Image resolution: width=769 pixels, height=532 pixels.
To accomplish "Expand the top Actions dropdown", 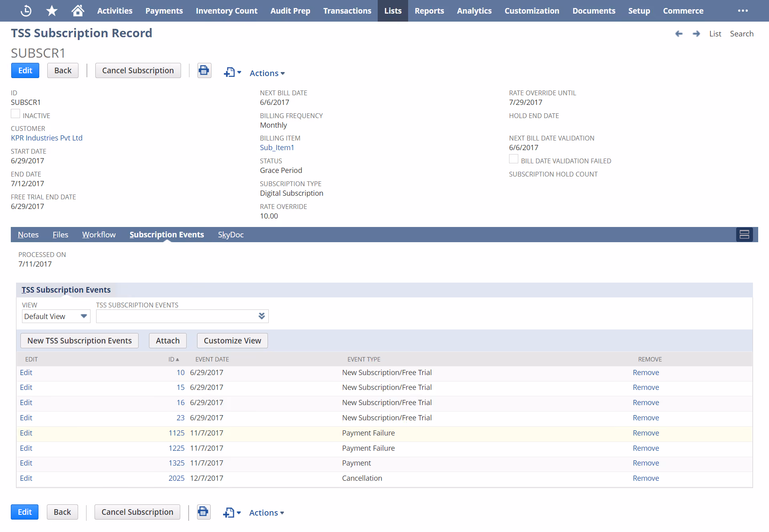I will pos(267,73).
